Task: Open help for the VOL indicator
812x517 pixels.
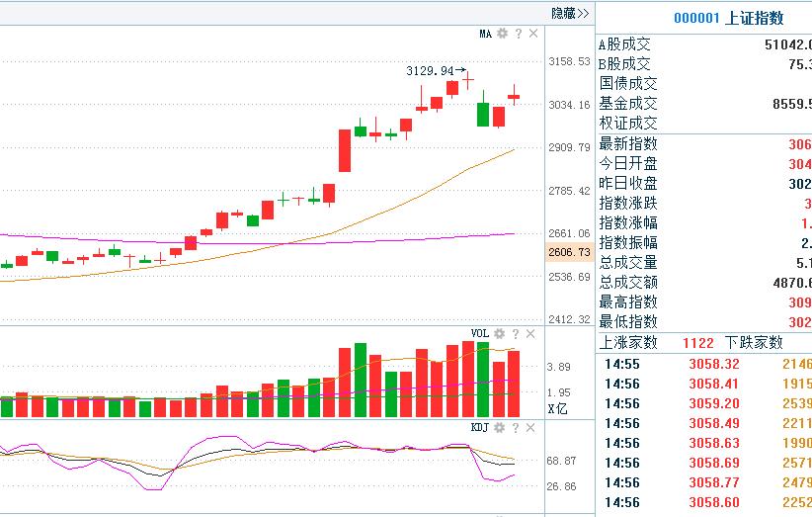Action: coord(516,333)
